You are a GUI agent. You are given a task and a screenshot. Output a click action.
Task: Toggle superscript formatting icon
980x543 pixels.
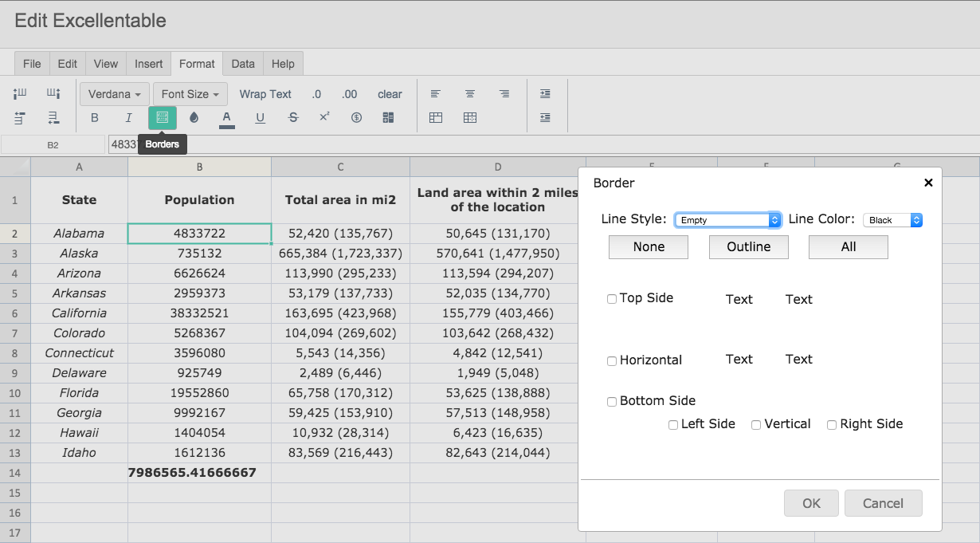click(324, 118)
